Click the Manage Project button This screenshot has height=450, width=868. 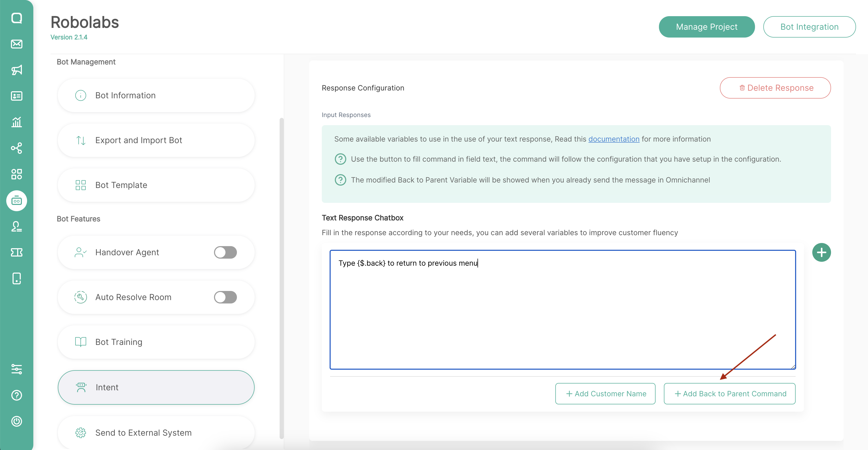pos(707,27)
